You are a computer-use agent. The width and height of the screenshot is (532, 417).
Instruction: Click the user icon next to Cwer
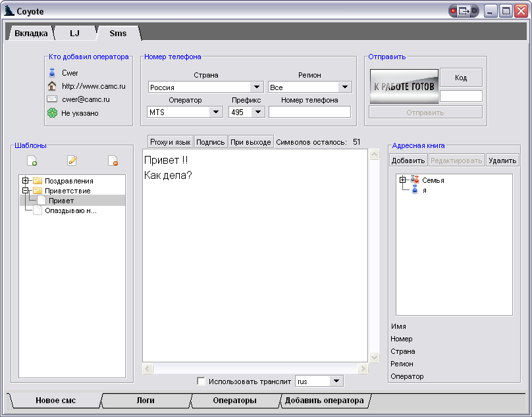click(x=52, y=73)
